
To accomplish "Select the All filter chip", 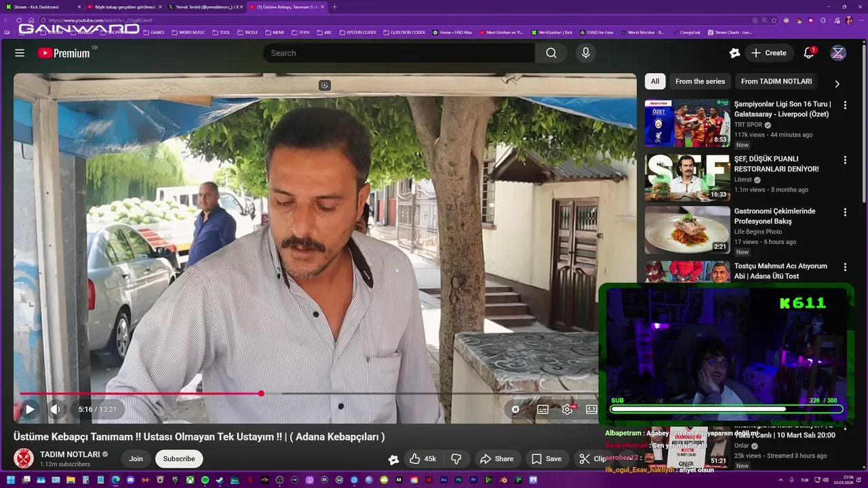I will pyautogui.click(x=655, y=81).
